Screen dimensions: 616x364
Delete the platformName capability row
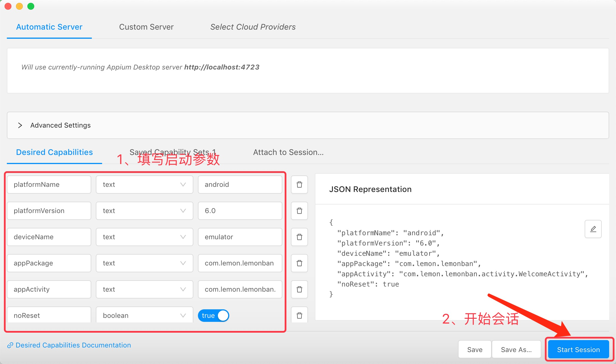tap(299, 185)
